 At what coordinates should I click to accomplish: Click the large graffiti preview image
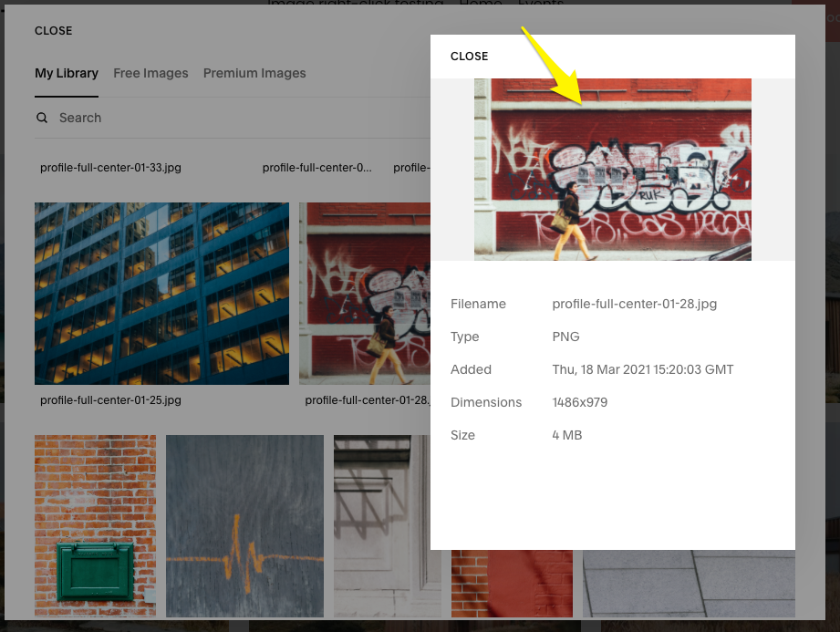pos(612,170)
